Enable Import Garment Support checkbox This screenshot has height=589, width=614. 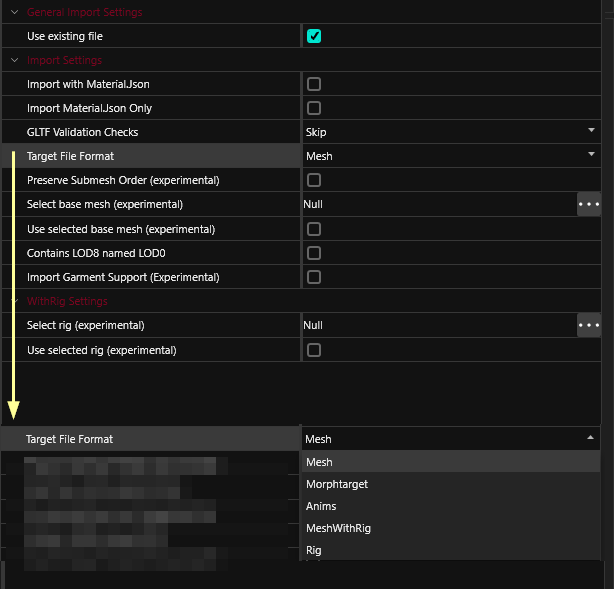314,277
